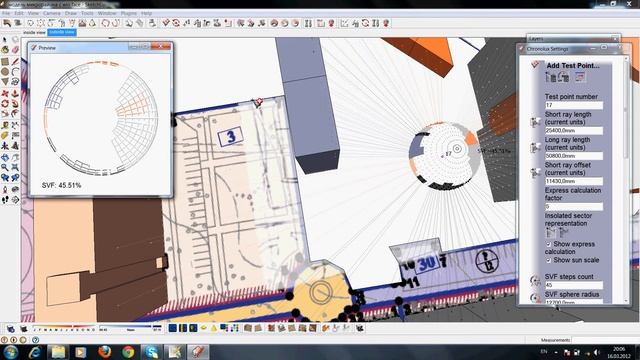The image size is (640, 360).
Task: Toggle shadows display in bottom toolbar
Action: [x=24, y=329]
